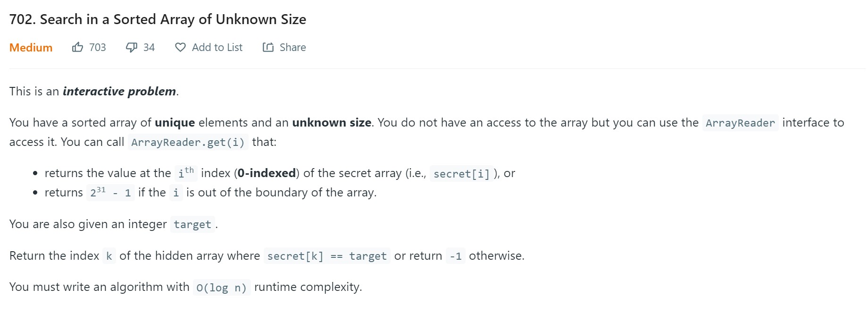Click the heart favorite icon
The height and width of the screenshot is (323, 868).
(x=180, y=47)
